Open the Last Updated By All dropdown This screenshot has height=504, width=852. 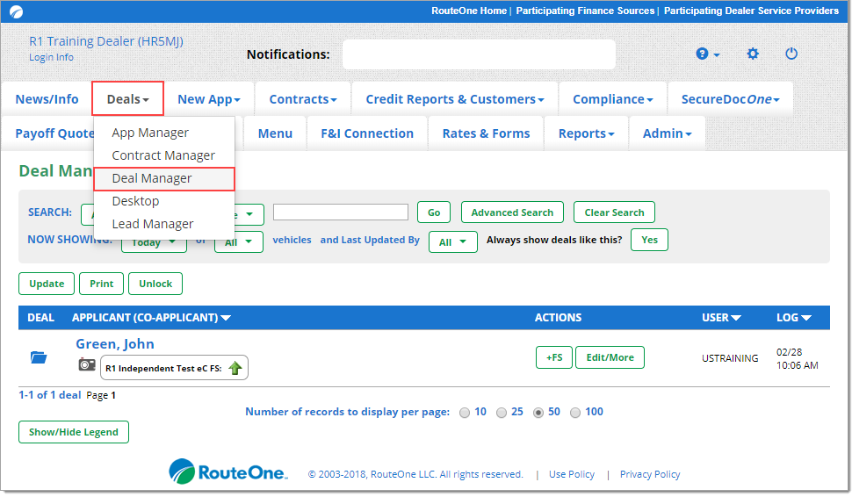click(x=453, y=242)
